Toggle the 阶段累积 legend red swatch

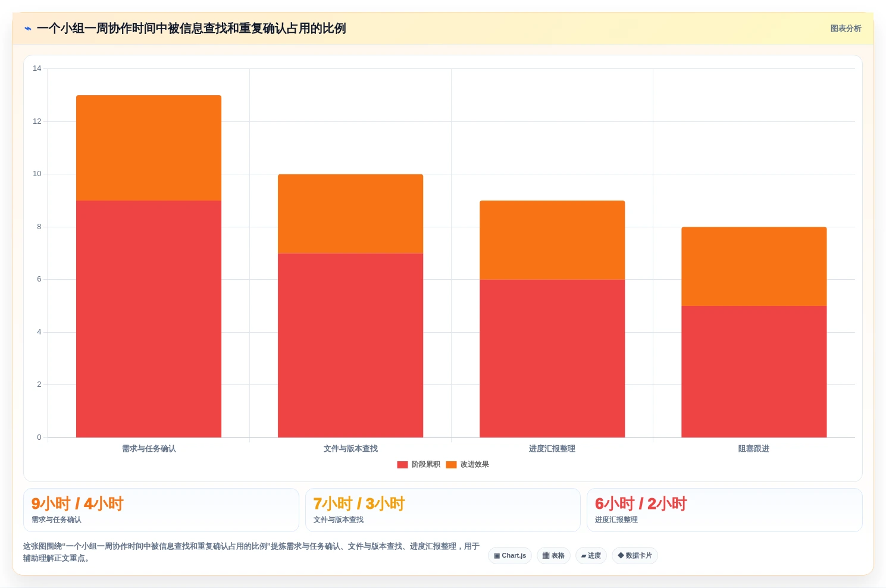pyautogui.click(x=402, y=465)
